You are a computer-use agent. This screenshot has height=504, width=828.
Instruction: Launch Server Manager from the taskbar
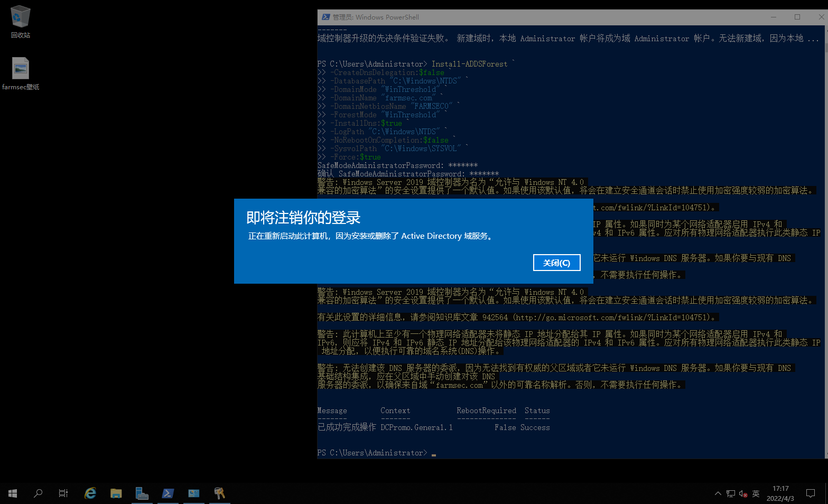click(142, 493)
